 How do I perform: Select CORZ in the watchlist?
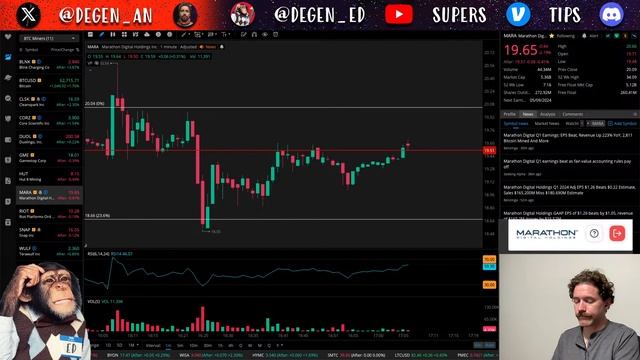click(49, 120)
